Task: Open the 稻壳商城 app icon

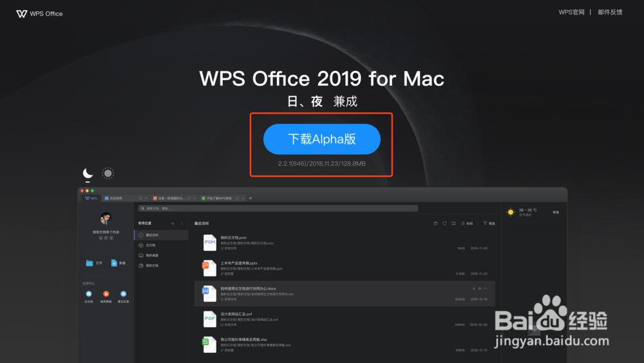Action: tap(106, 294)
